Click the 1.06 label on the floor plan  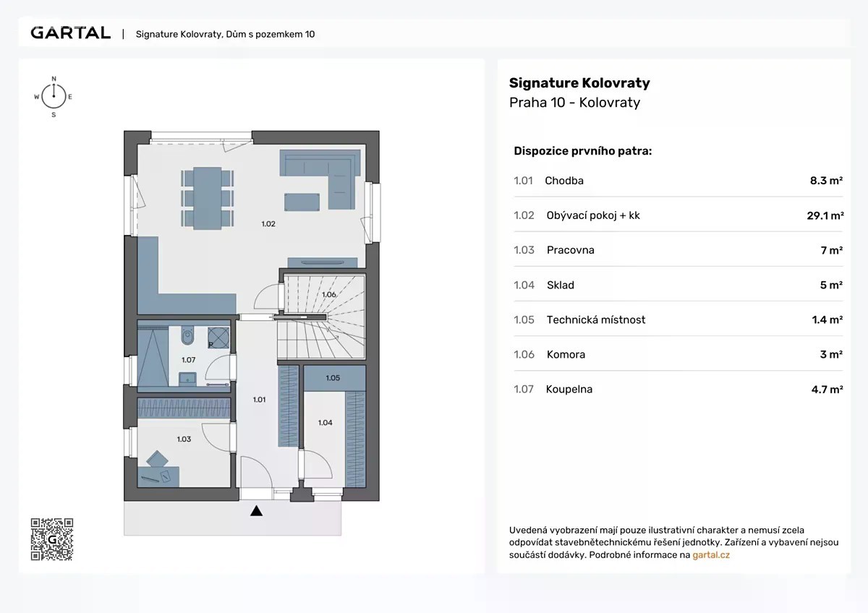click(328, 295)
